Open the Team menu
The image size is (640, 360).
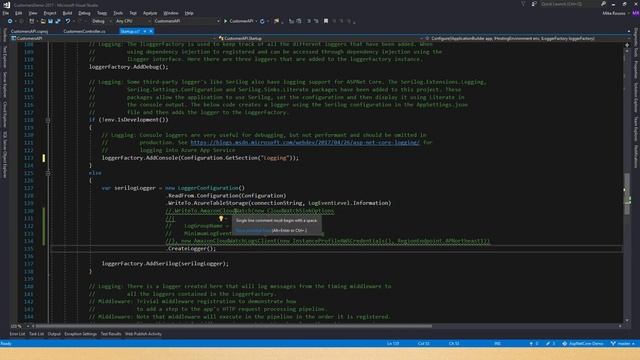click(102, 13)
